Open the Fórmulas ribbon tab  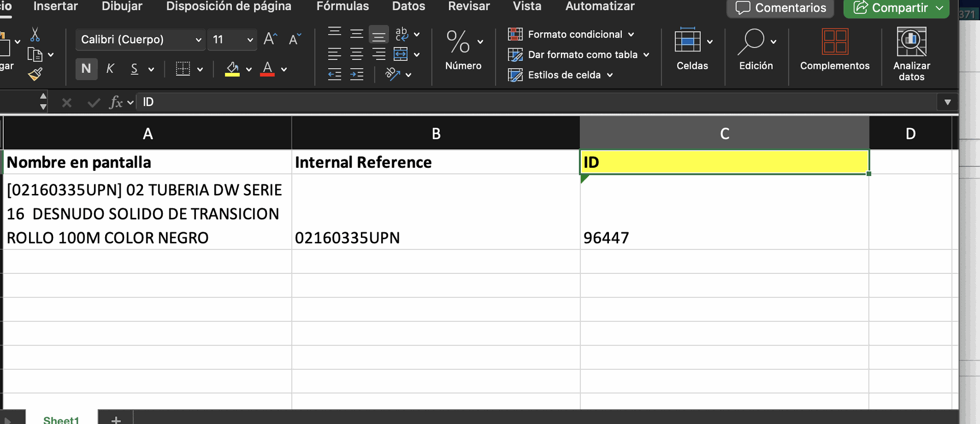342,7
